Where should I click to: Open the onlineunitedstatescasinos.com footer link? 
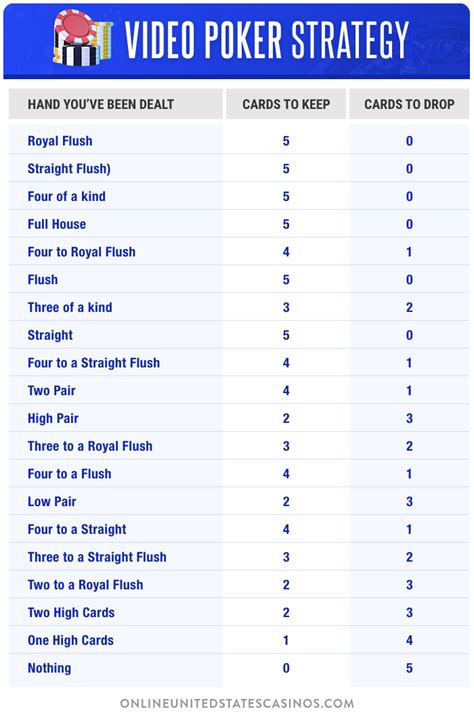coord(237,704)
